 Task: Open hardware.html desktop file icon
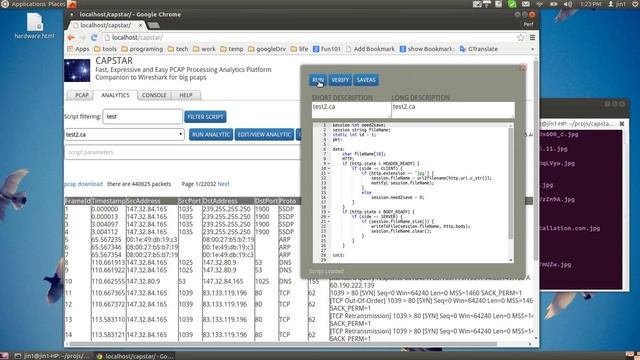pyautogui.click(x=34, y=26)
